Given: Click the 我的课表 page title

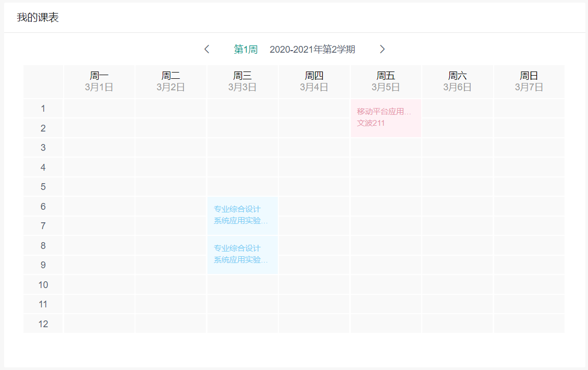Looking at the screenshot, I should point(38,18).
